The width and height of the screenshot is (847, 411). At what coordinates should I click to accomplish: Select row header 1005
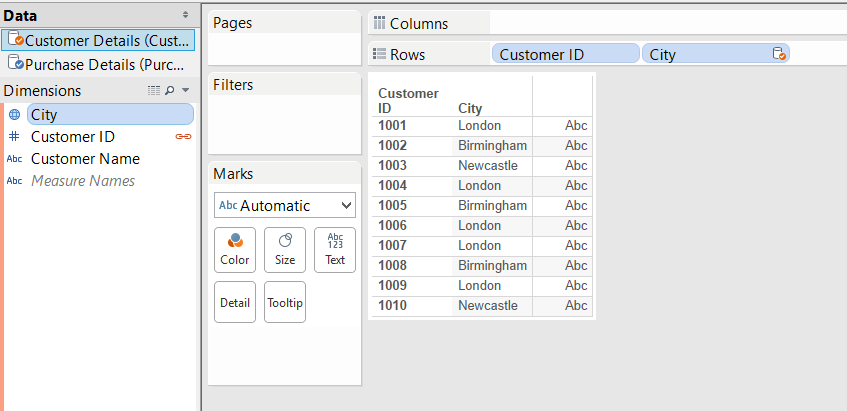(392, 206)
